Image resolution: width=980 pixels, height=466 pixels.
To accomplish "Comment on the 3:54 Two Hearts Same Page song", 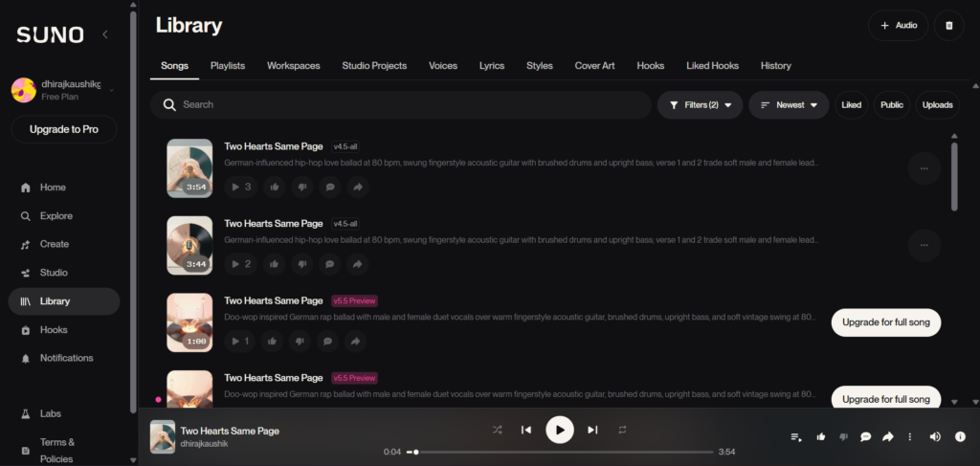I will pos(330,187).
